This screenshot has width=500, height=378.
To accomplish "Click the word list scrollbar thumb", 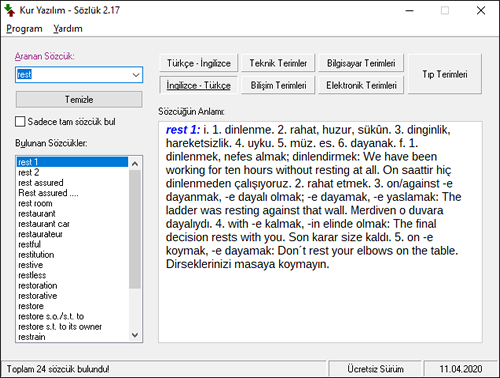I will (135, 229).
